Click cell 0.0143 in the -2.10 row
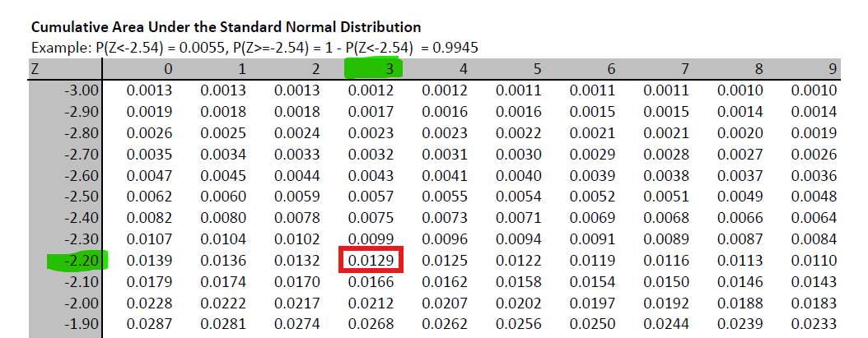This screenshot has height=338, width=868. [814, 282]
